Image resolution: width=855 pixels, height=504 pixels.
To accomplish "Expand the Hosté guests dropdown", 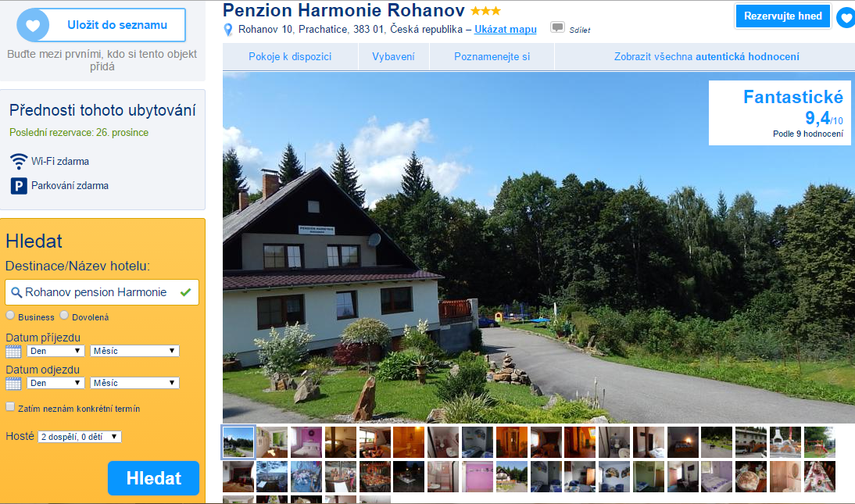I will pyautogui.click(x=80, y=437).
